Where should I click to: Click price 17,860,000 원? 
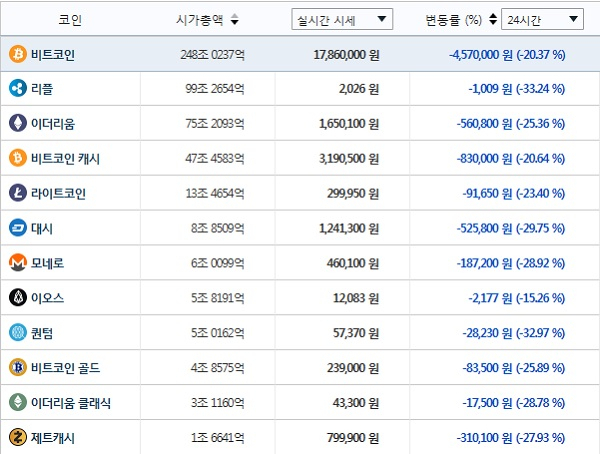pyautogui.click(x=347, y=55)
